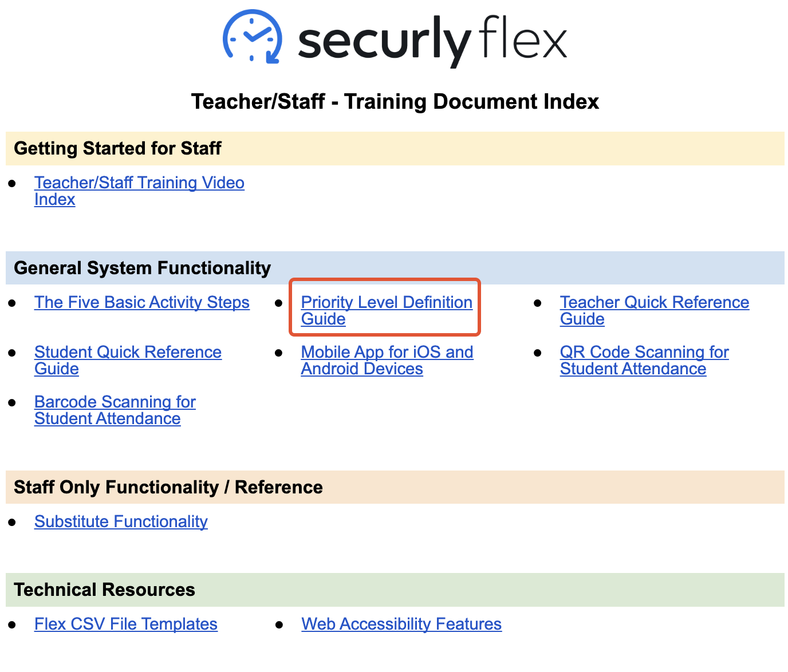Open QR Code Scanning for Student Attendance
The width and height of the screenshot is (788, 672).
click(x=644, y=361)
